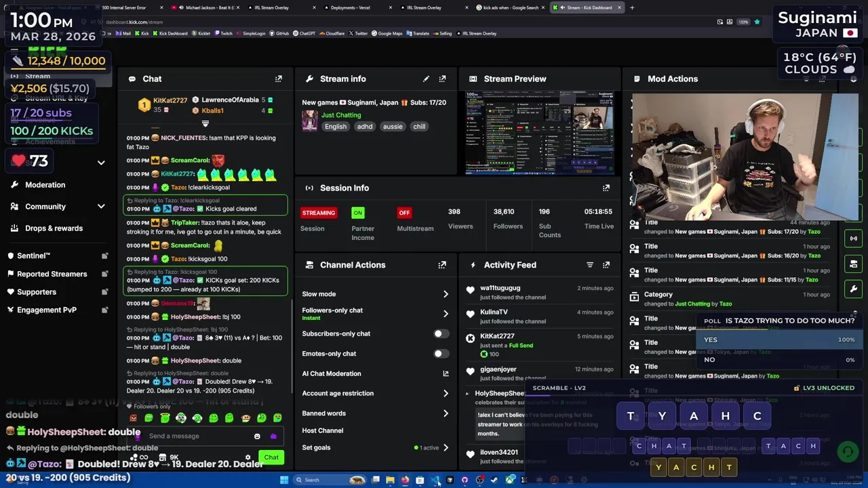868x488 pixels.
Task: Open new browser tab
Action: 632,7
